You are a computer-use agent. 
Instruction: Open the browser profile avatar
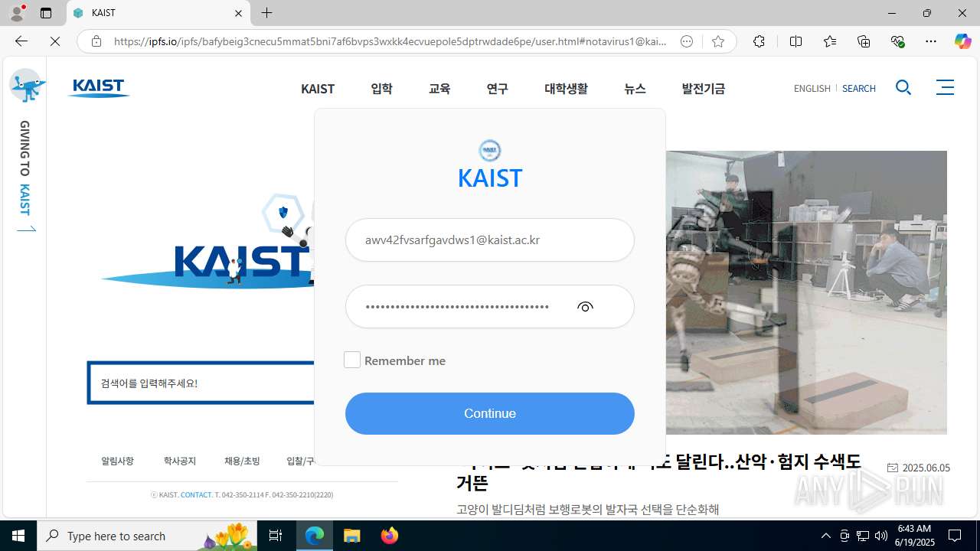17,13
